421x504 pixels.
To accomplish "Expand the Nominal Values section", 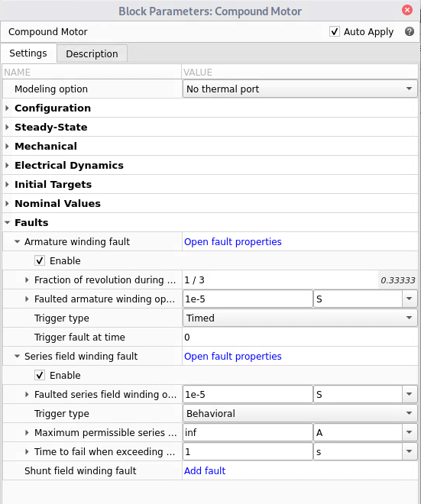I will [7, 203].
